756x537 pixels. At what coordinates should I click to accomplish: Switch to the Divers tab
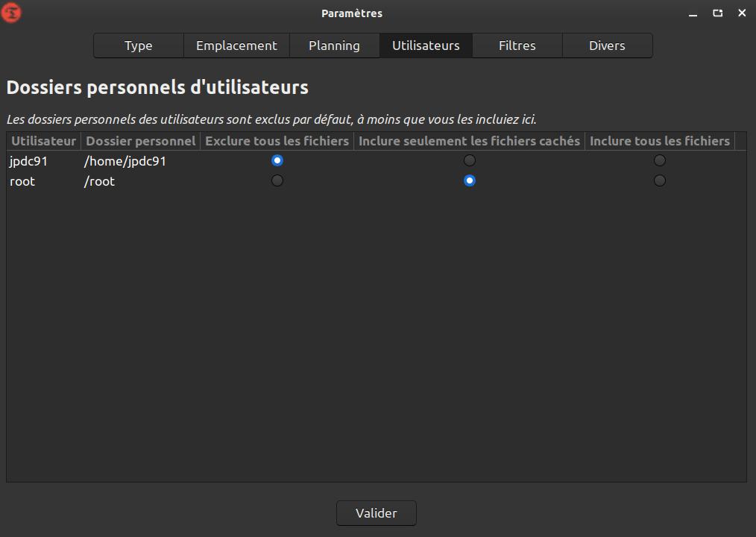coord(607,45)
